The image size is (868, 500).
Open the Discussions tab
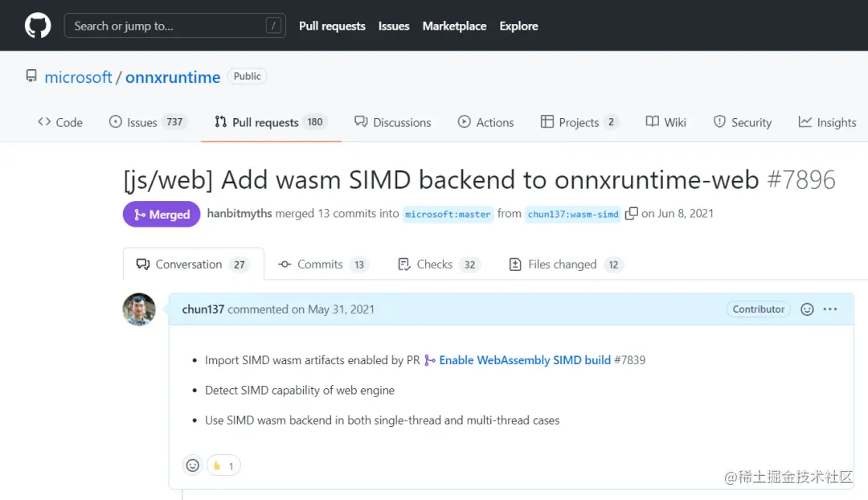pyautogui.click(x=393, y=122)
